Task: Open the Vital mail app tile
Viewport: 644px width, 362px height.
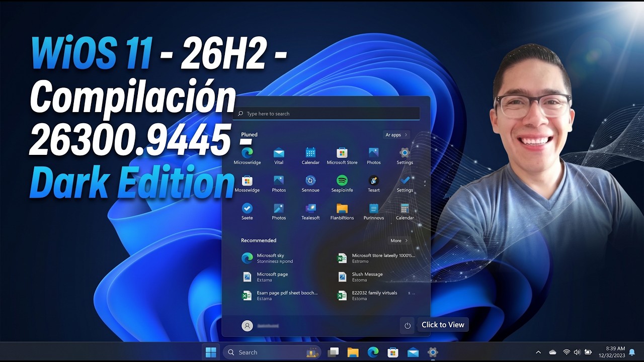Action: [279, 156]
